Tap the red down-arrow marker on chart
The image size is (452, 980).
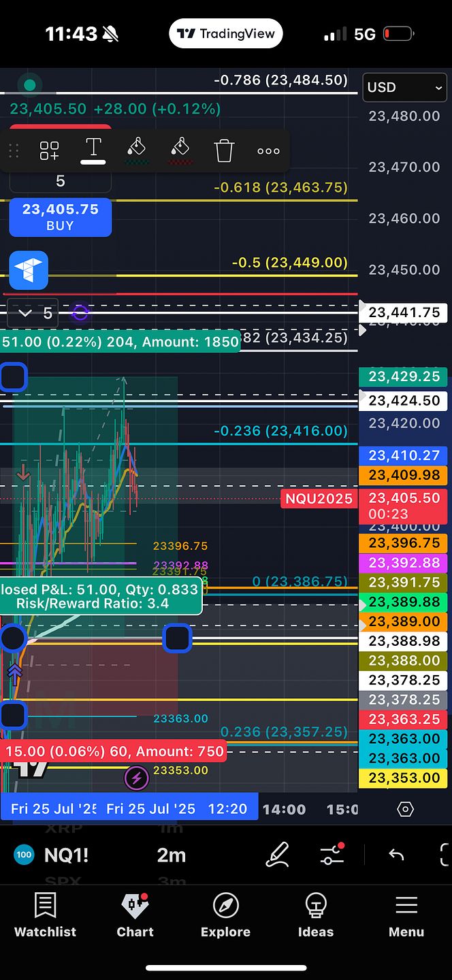click(x=23, y=472)
